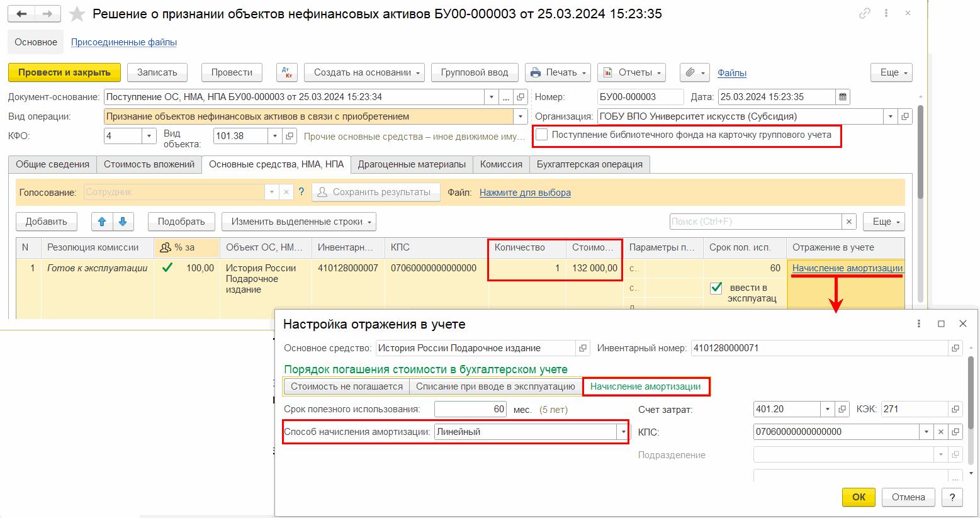The image size is (980, 518).
Task: Open paperclip attachments button
Action: (x=694, y=72)
